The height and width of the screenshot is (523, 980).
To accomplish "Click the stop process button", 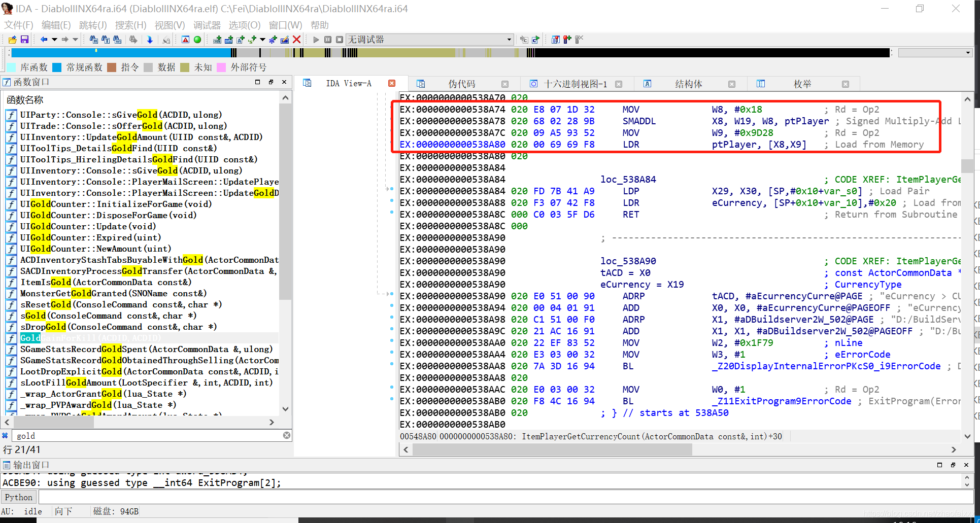I will pyautogui.click(x=339, y=40).
